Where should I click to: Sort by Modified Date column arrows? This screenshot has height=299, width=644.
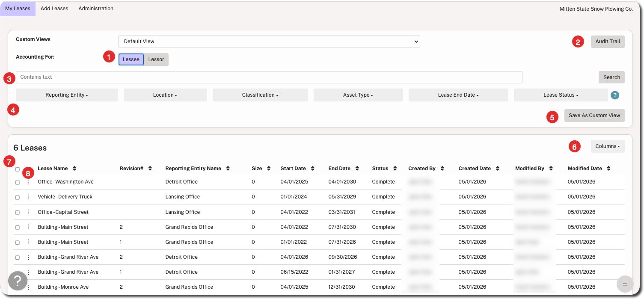pos(608,169)
